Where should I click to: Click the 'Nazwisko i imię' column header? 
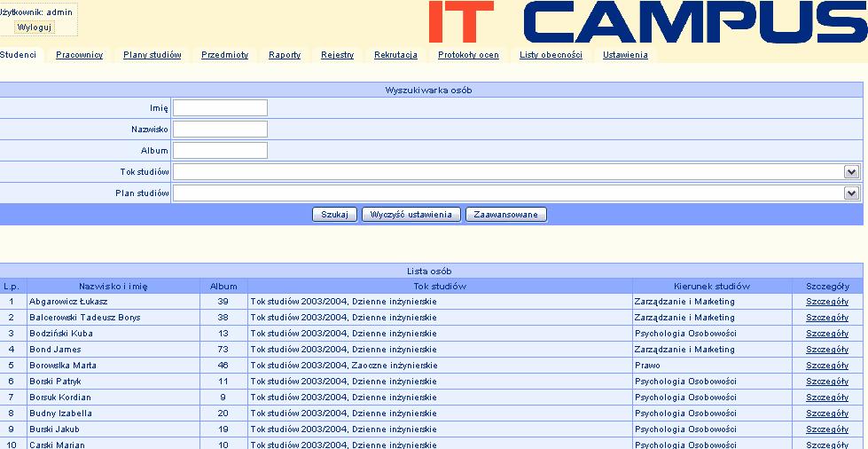(113, 286)
